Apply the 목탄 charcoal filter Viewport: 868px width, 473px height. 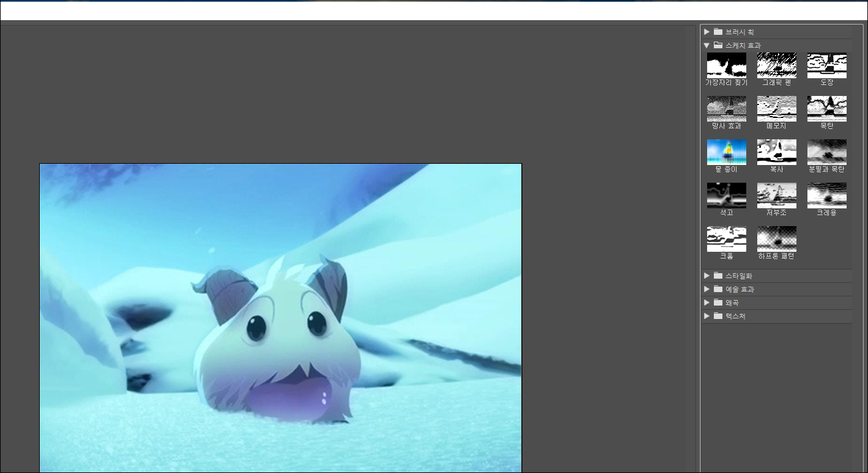coord(826,109)
